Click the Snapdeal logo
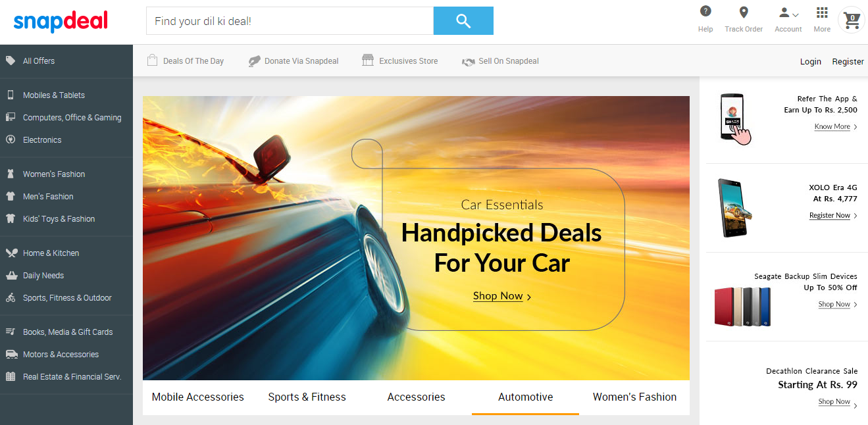 [x=61, y=22]
